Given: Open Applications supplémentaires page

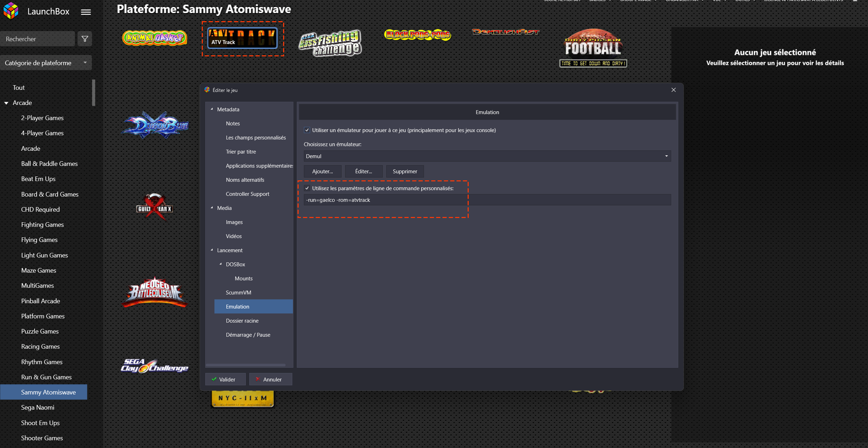Looking at the screenshot, I should pyautogui.click(x=259, y=166).
